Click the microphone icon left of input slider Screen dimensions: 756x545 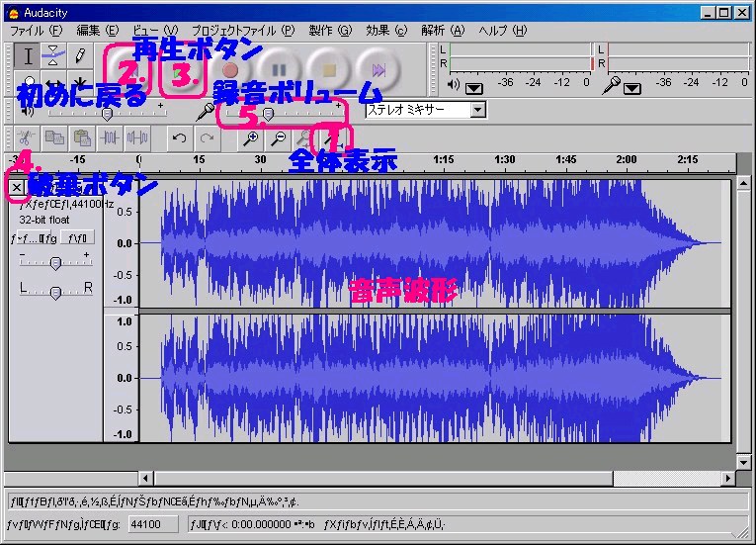[205, 112]
